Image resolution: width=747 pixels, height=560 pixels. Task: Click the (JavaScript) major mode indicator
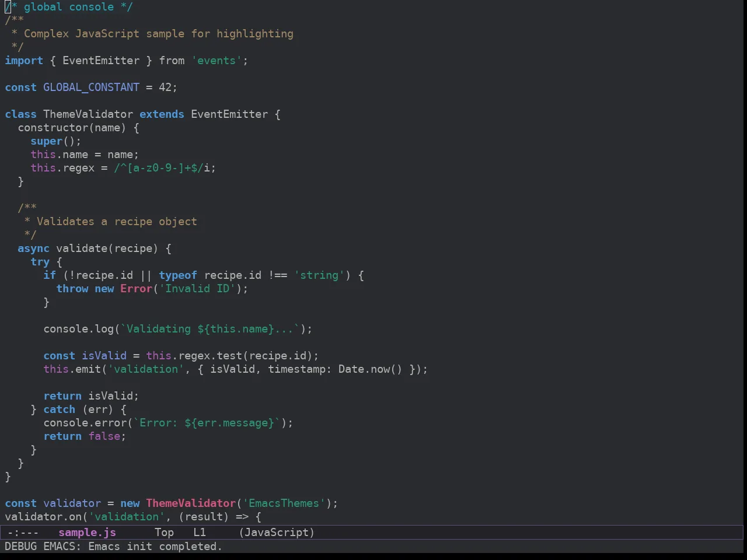(x=277, y=532)
